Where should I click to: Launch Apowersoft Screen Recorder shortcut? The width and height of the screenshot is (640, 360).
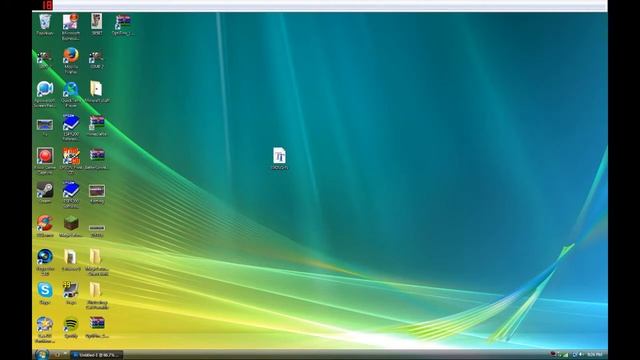click(x=45, y=94)
